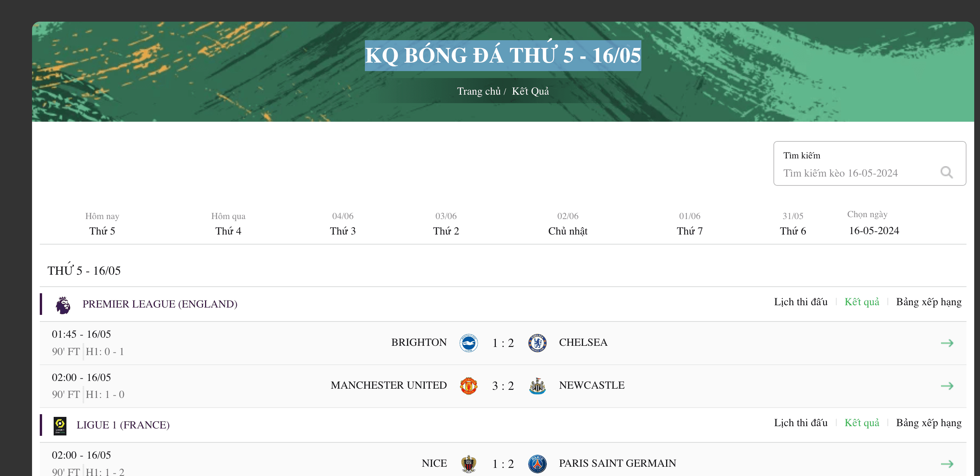Open Premier League Kết quả link
This screenshot has width=980, height=476.
tap(861, 302)
